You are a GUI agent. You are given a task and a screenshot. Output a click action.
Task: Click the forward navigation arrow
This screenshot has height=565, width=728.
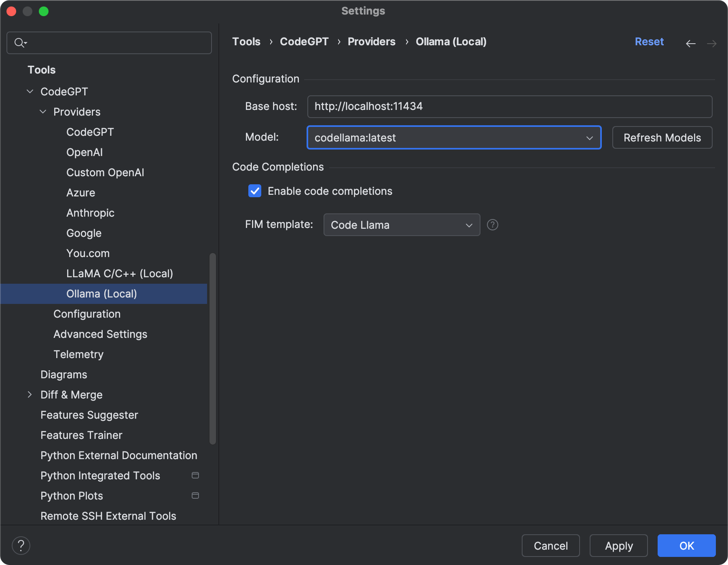tap(711, 43)
